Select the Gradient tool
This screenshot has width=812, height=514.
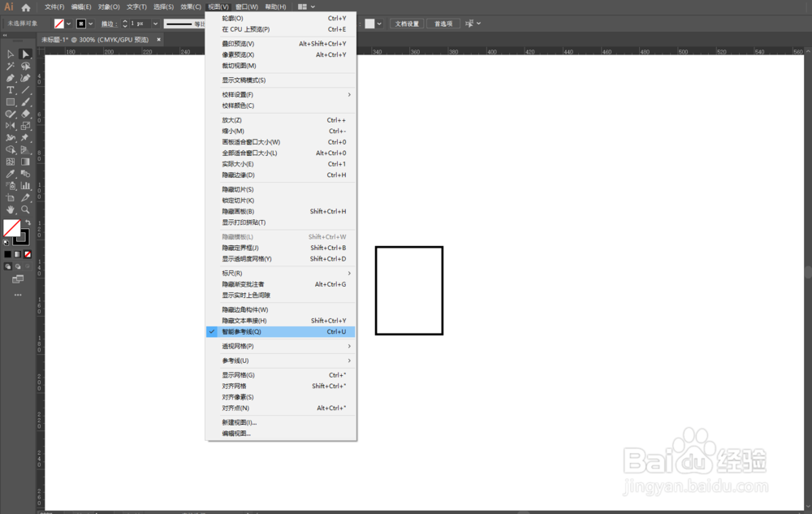click(x=25, y=162)
